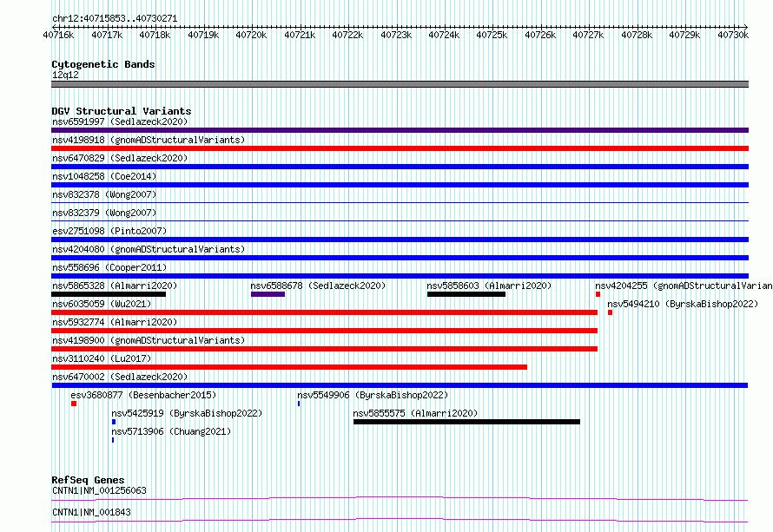Viewport: 773px width, 532px height.
Task: Select the nsv3110240 red variant bar
Action: pos(289,367)
